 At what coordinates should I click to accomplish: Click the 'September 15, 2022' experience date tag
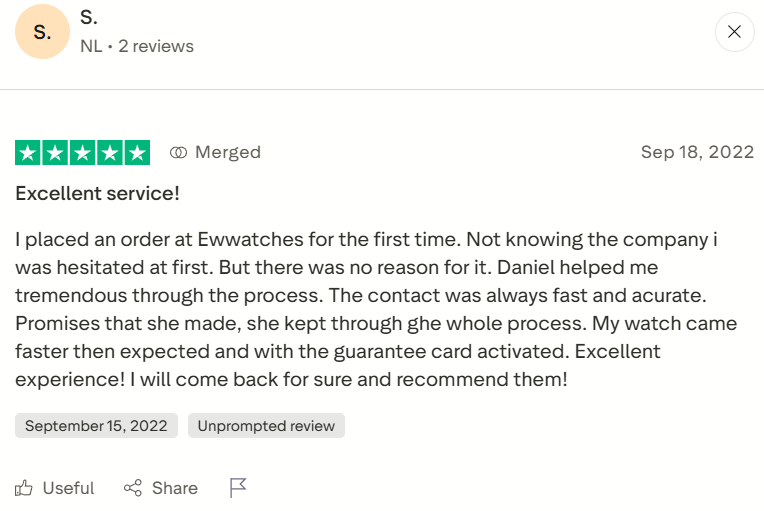click(96, 425)
